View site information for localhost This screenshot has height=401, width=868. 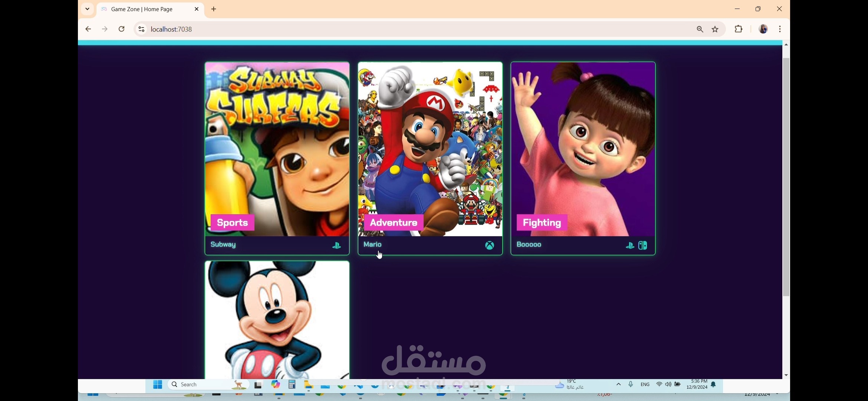(x=141, y=29)
